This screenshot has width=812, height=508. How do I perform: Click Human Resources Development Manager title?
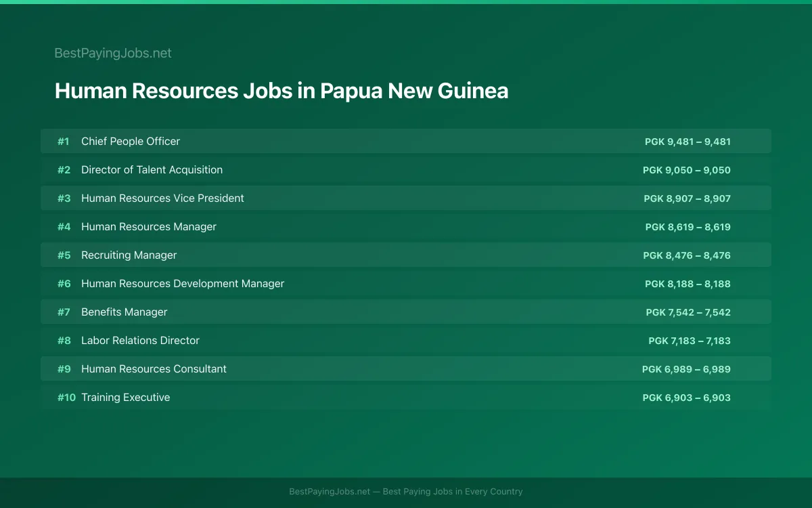click(183, 284)
